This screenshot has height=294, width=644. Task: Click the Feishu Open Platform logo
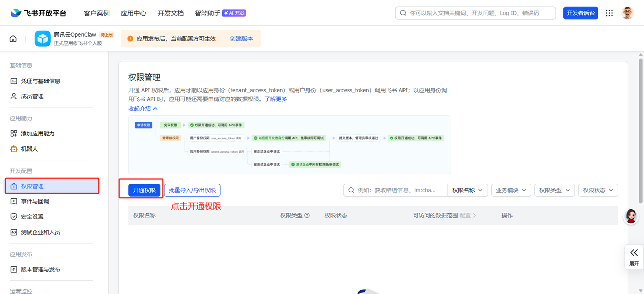coord(38,13)
